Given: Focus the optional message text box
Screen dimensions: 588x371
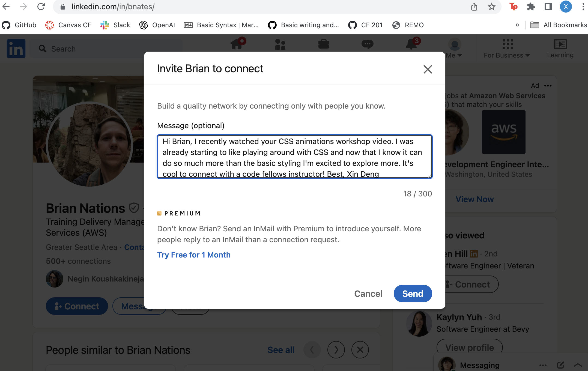Looking at the screenshot, I should point(295,157).
